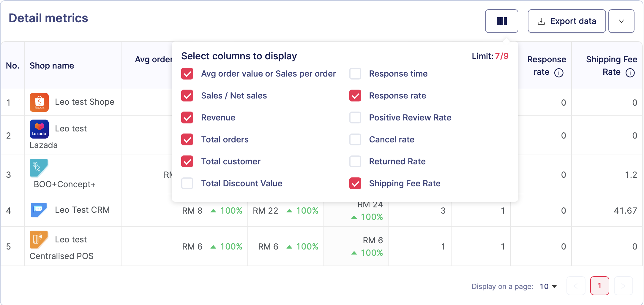Click the Export data button
644x305 pixels.
[566, 21]
